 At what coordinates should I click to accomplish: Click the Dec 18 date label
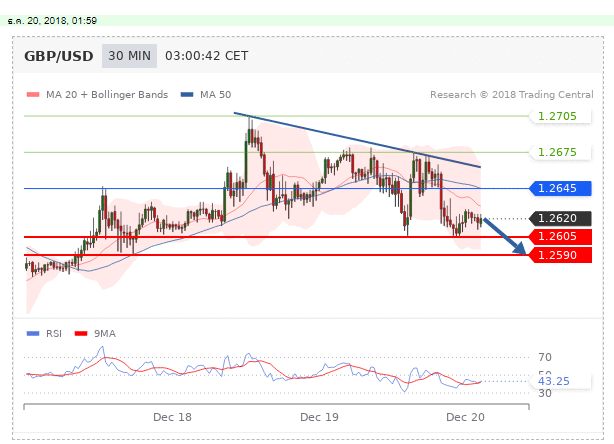click(x=172, y=417)
